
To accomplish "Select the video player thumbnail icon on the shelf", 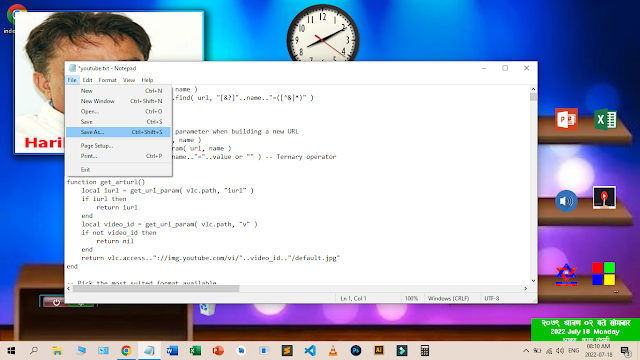I will point(604,198).
